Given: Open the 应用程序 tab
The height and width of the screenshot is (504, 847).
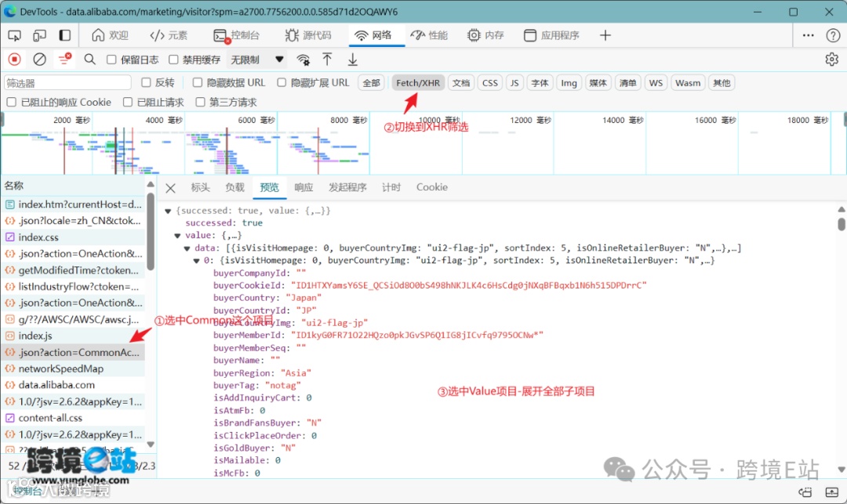Looking at the screenshot, I should coord(551,35).
